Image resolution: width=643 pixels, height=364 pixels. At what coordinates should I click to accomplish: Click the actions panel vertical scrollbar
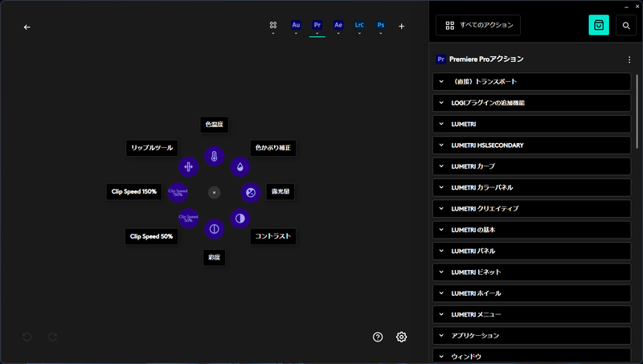click(x=637, y=111)
